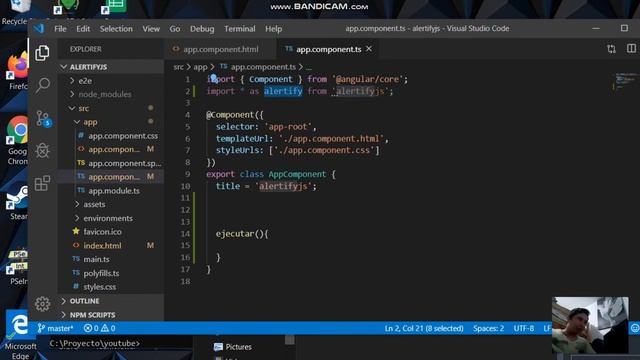Open the Extensions view icon

(x=42, y=183)
